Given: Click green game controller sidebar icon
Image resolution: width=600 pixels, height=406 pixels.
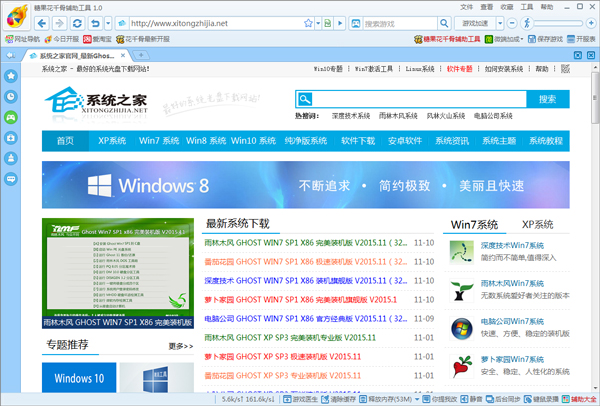Looking at the screenshot, I should 10,116.
